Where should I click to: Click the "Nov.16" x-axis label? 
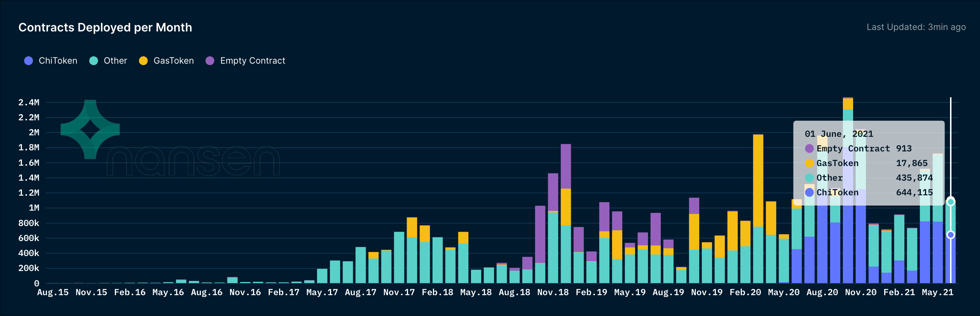coord(245,292)
